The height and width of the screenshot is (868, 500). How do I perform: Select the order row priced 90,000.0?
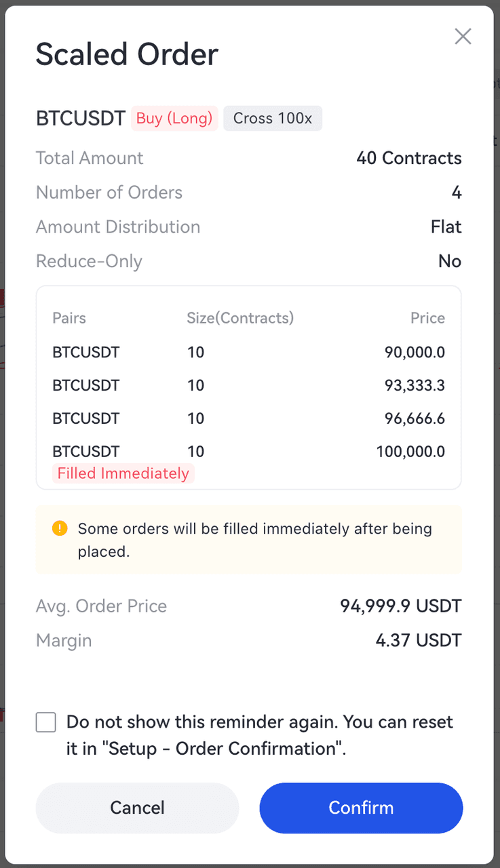click(x=248, y=353)
